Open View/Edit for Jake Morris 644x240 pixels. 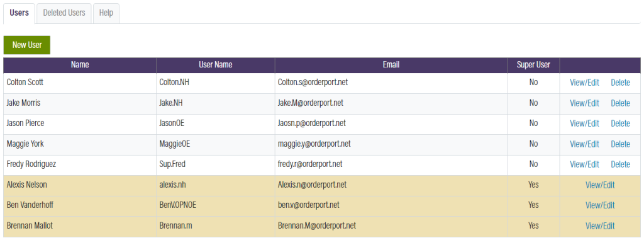pyautogui.click(x=584, y=103)
